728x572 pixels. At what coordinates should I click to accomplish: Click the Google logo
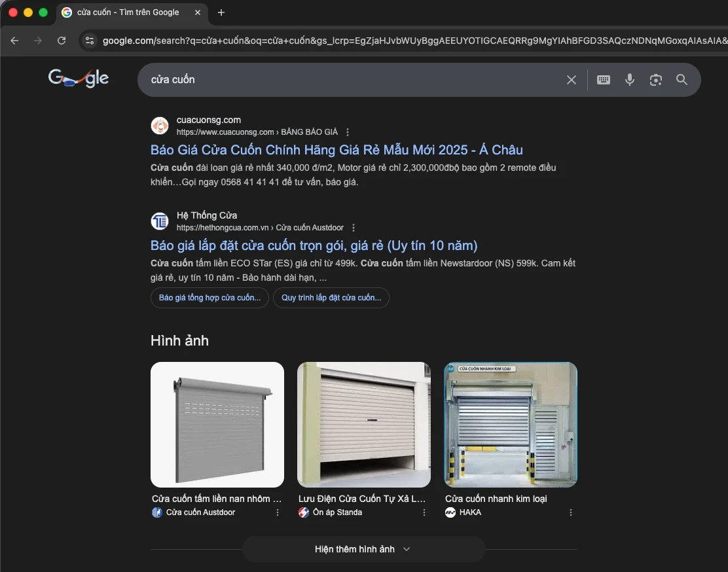[79, 78]
